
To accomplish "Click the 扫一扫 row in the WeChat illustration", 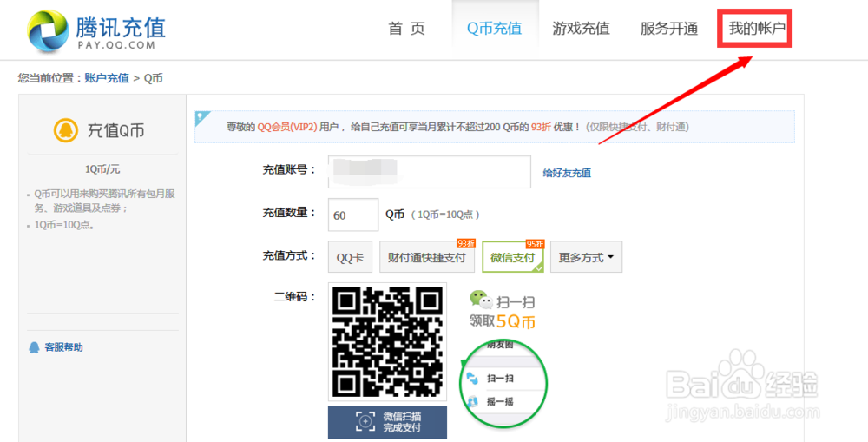I will click(x=500, y=379).
